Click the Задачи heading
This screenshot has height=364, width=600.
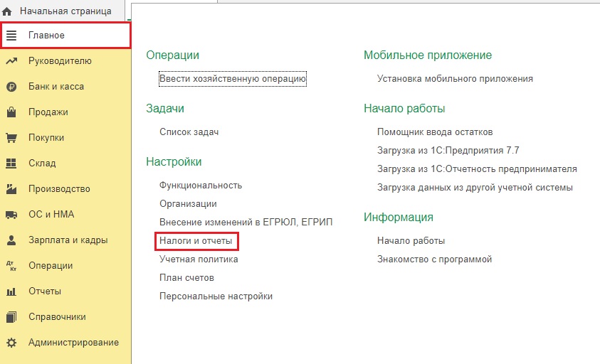[165, 109]
